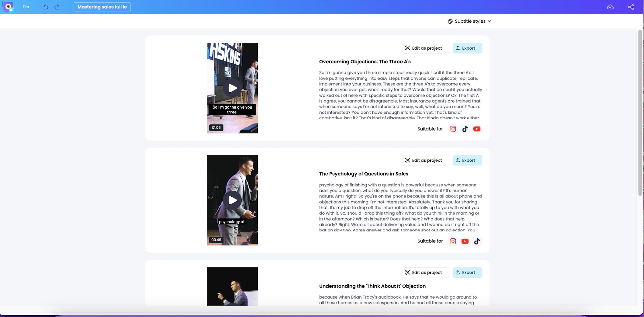Viewport: 644px width, 317px height.
Task: Click the 00.49 duration badge
Action: click(x=216, y=240)
